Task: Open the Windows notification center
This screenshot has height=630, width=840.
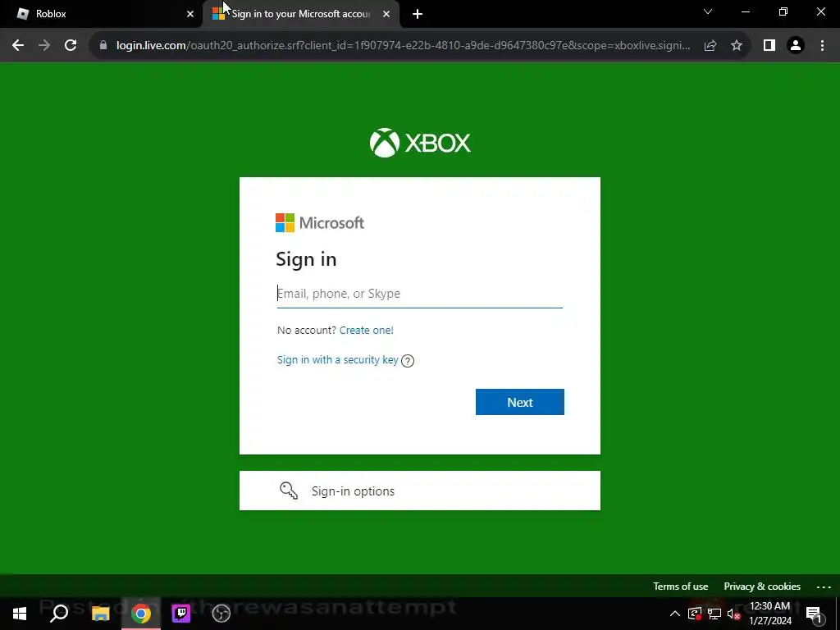Action: pyautogui.click(x=814, y=614)
